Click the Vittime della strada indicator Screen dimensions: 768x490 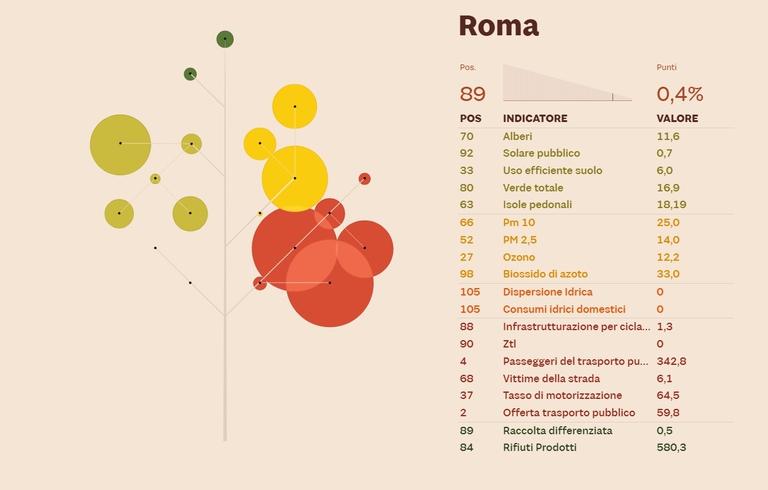pyautogui.click(x=551, y=379)
